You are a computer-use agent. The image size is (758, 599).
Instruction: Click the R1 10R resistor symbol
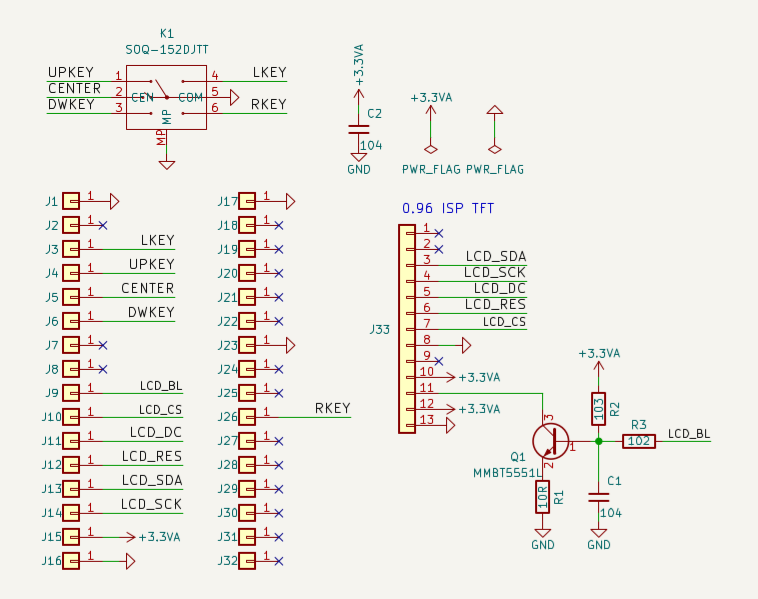[543, 495]
